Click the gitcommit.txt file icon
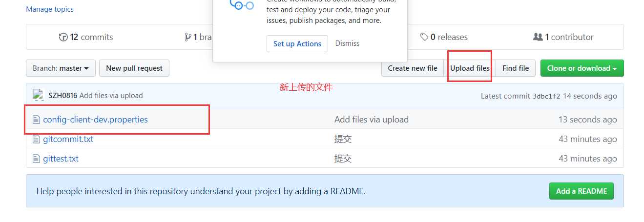The image size is (644, 222). point(36,139)
